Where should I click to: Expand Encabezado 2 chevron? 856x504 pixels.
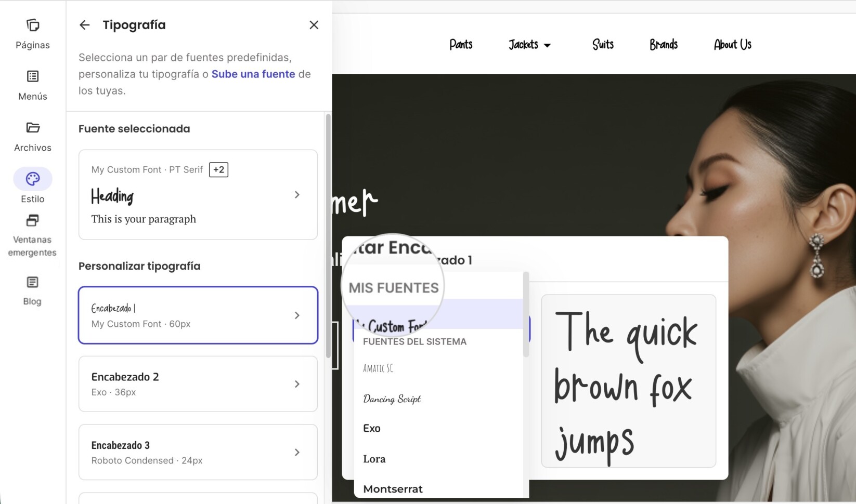[x=297, y=384]
